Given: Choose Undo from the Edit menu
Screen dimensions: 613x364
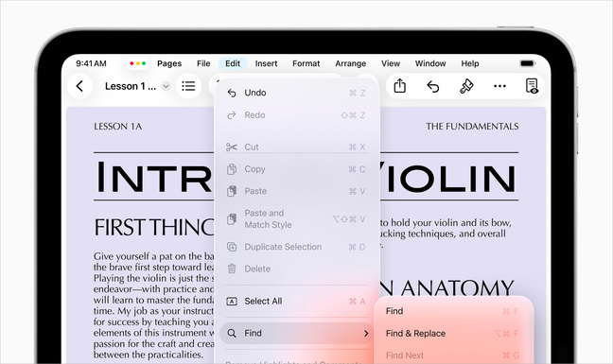Looking at the screenshot, I should click(x=296, y=93).
